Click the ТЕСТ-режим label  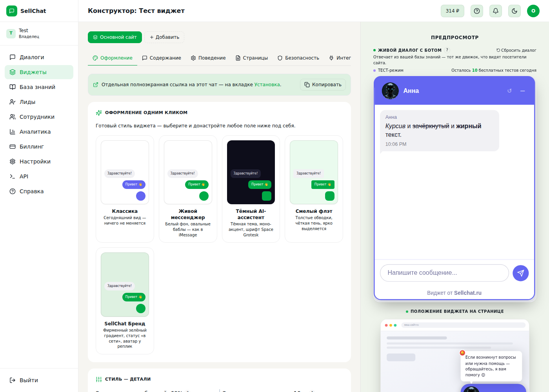(390, 71)
